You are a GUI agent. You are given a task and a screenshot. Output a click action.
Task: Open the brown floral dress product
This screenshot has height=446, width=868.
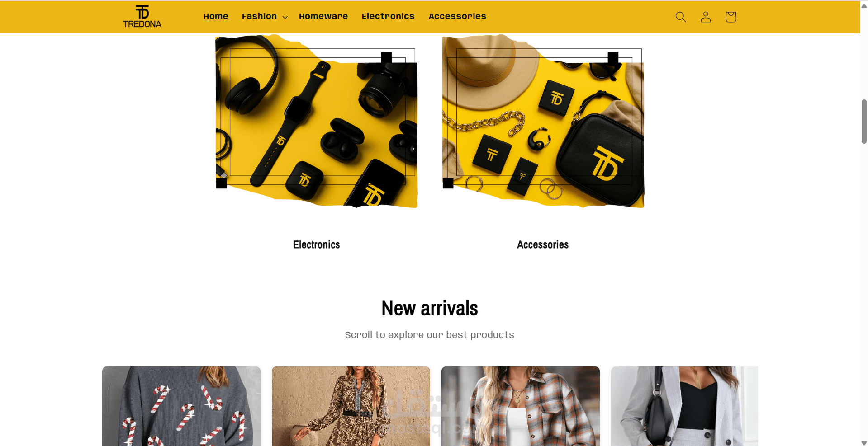[351, 406]
